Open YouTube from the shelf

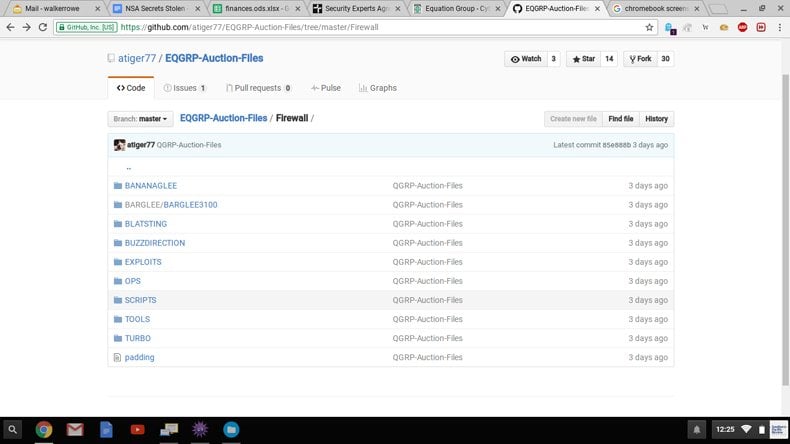pos(138,430)
